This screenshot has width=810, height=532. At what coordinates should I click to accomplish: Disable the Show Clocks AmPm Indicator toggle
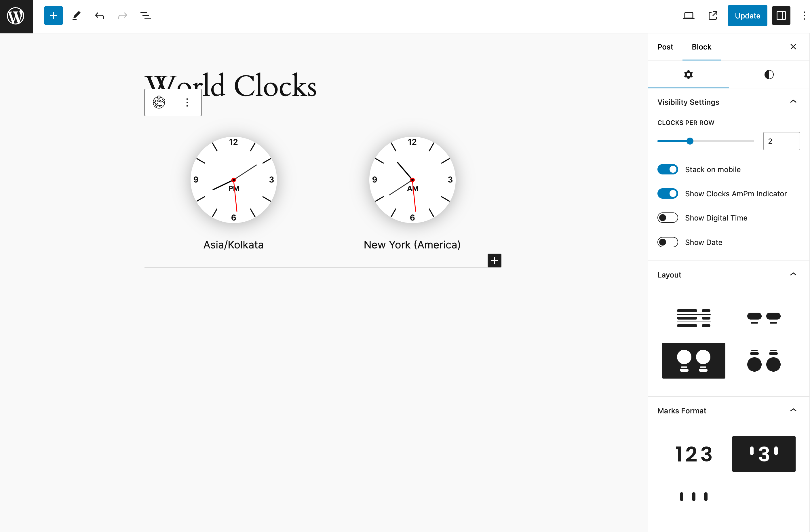[x=667, y=193]
